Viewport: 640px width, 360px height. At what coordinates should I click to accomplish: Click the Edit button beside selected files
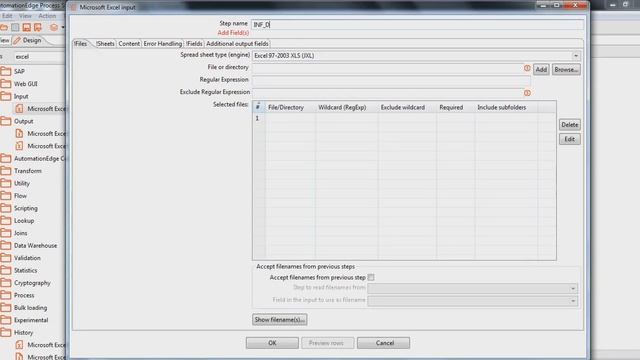(x=569, y=140)
